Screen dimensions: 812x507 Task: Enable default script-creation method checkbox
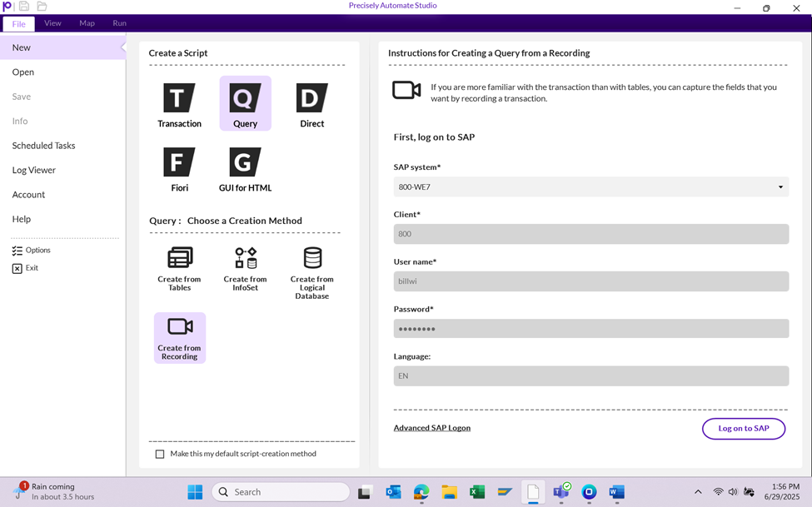pos(160,454)
